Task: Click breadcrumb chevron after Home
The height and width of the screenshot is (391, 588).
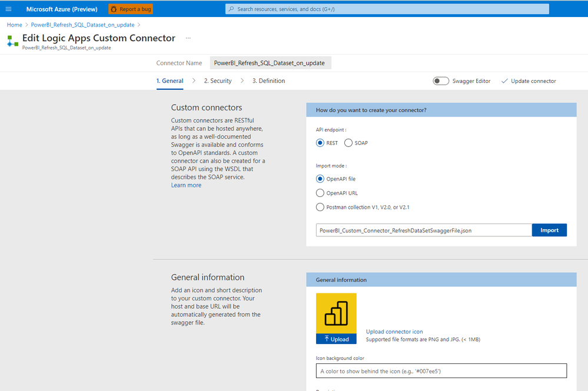Action: (26, 25)
